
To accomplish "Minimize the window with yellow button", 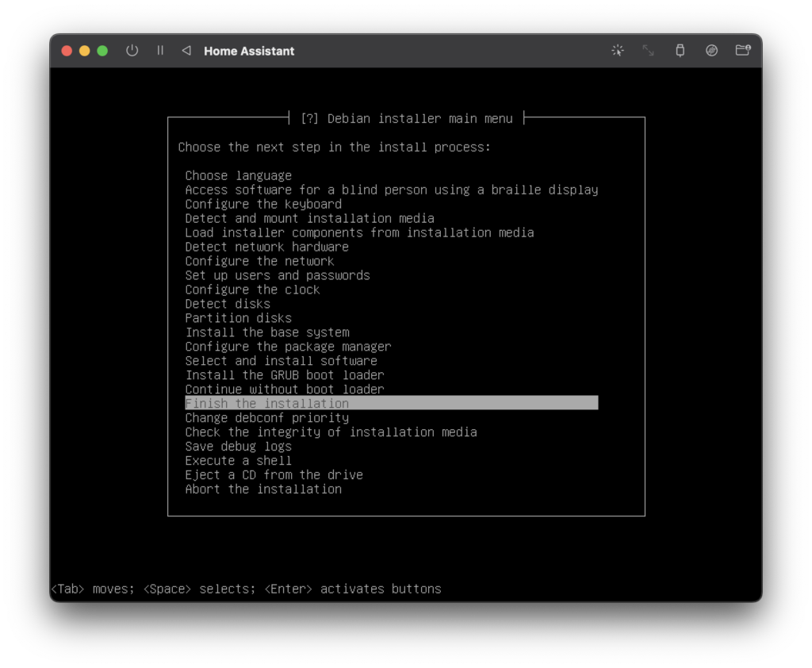I will pyautogui.click(x=84, y=51).
